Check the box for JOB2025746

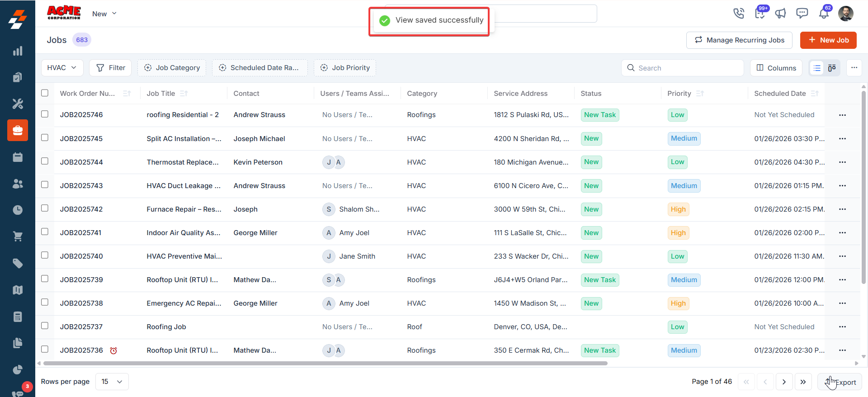coord(45,114)
